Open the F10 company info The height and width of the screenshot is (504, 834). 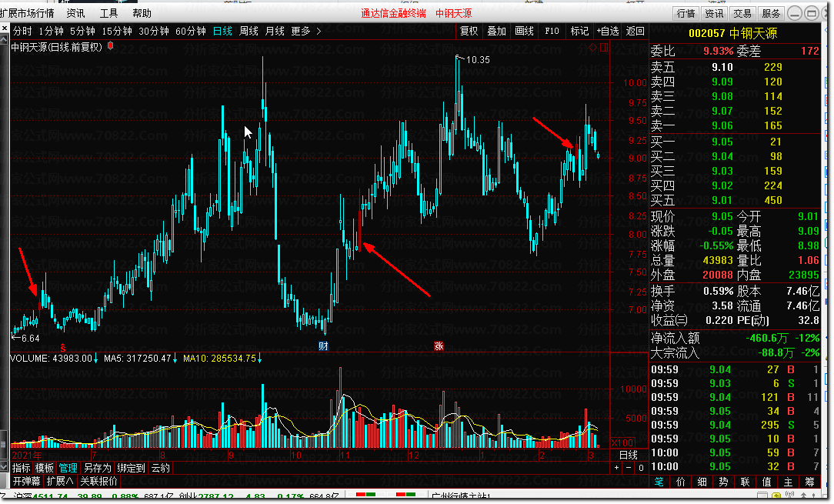[x=552, y=31]
